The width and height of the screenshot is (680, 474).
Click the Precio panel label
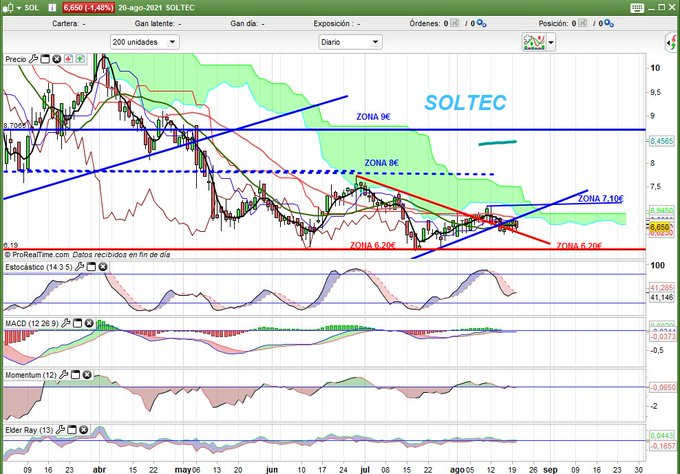[16, 59]
